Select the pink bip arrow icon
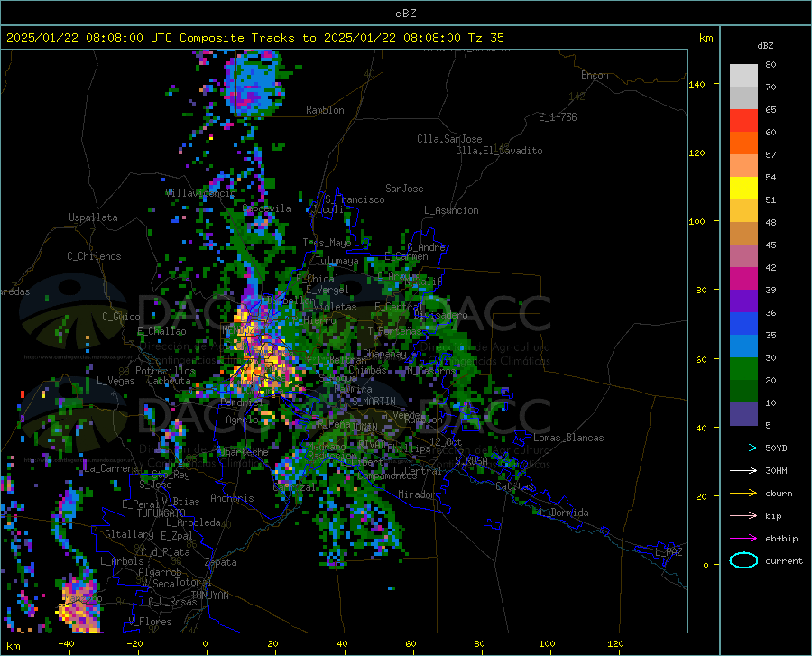The width and height of the screenshot is (812, 656). 743,516
